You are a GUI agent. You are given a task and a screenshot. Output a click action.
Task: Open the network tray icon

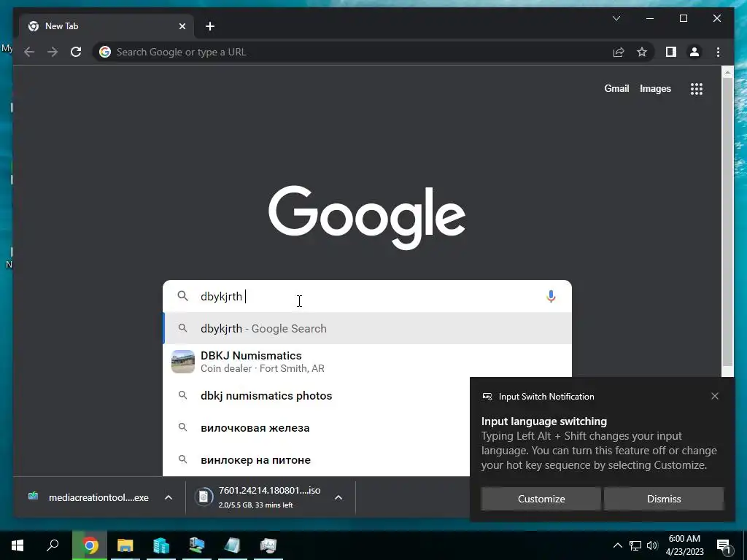point(635,545)
